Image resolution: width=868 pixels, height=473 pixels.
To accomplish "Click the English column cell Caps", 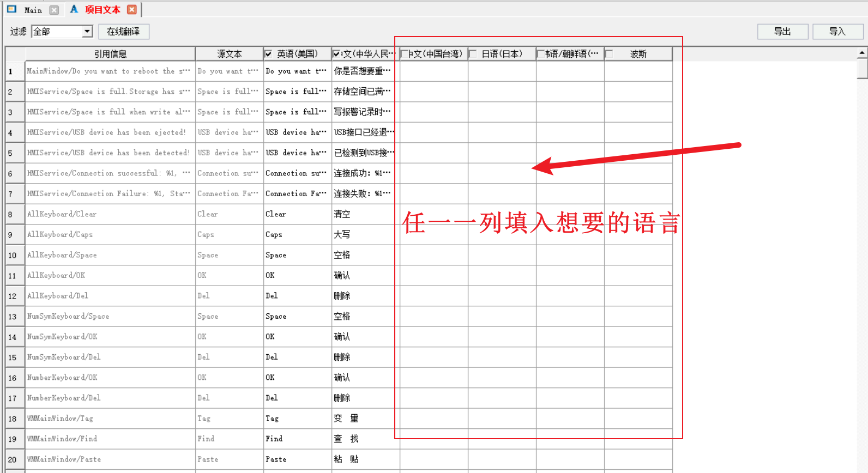I will 297,235.
